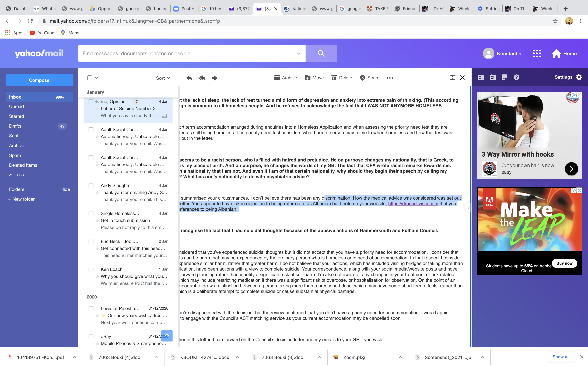Screen dimensions: 588x367
Task: Click the Reply arrow icon
Action: click(x=189, y=78)
